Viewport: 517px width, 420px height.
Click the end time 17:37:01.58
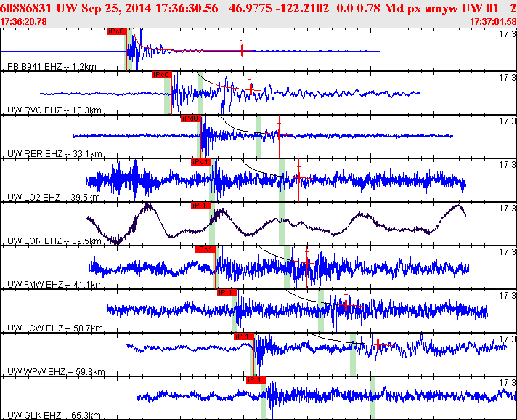pyautogui.click(x=493, y=22)
